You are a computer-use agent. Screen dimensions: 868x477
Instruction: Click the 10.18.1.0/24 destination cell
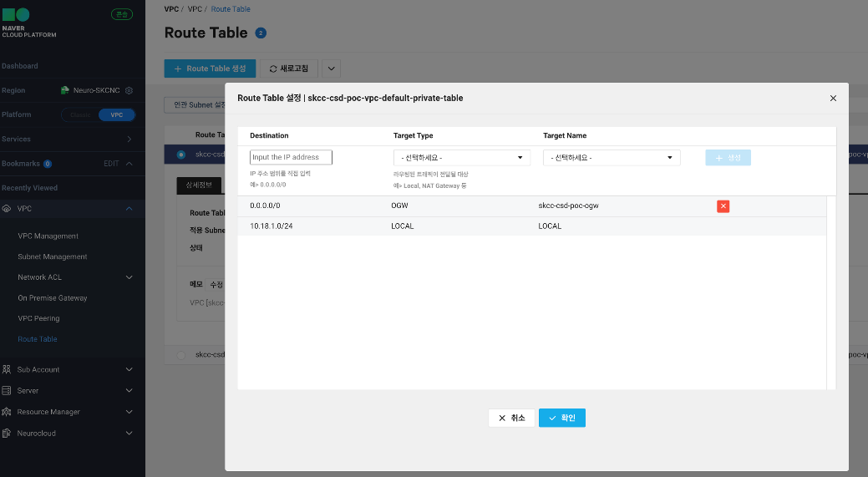coord(272,226)
